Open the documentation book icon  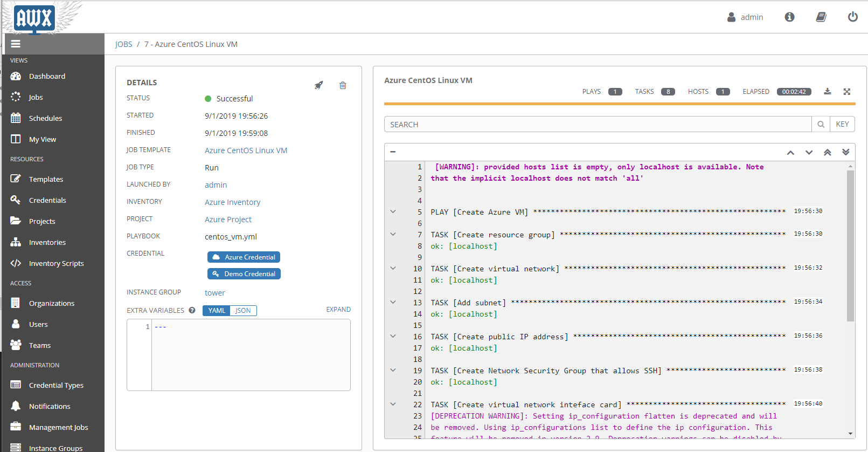pyautogui.click(x=821, y=17)
